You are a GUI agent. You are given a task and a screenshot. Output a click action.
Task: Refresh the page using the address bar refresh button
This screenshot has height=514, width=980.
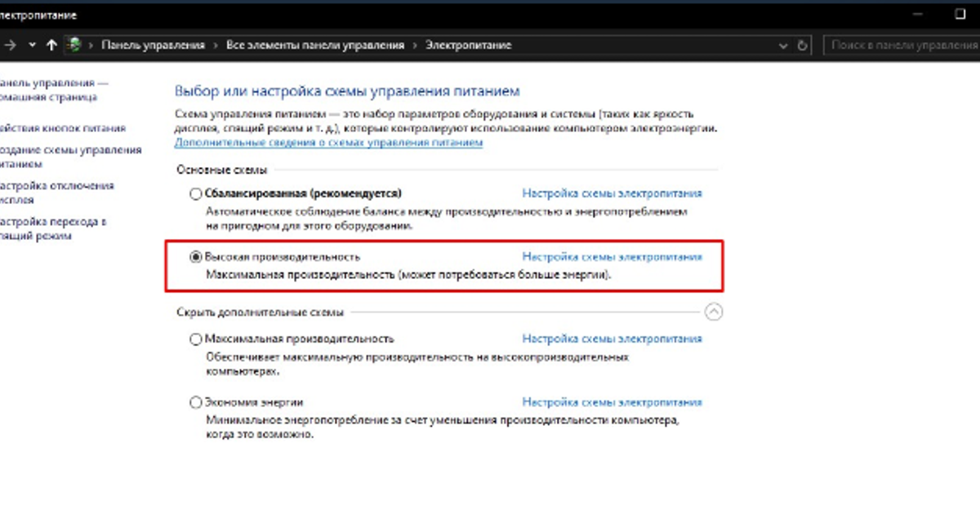click(804, 46)
